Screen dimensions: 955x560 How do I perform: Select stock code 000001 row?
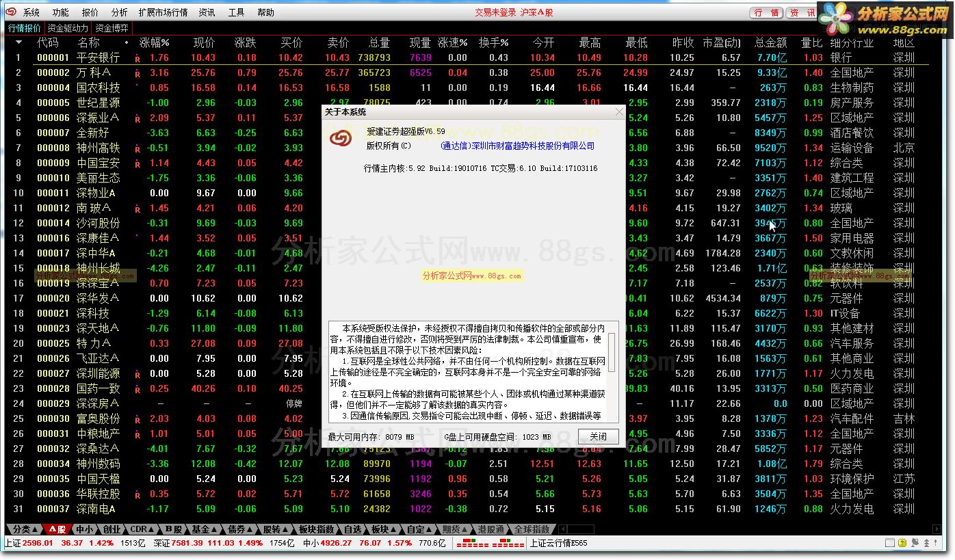pyautogui.click(x=467, y=58)
